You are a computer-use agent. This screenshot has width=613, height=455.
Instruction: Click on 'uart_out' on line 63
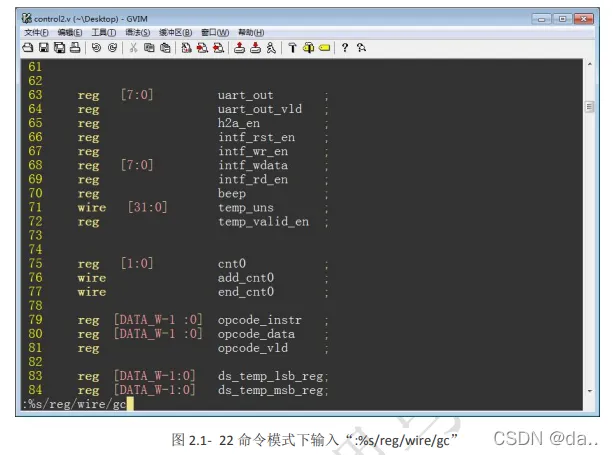coord(246,95)
